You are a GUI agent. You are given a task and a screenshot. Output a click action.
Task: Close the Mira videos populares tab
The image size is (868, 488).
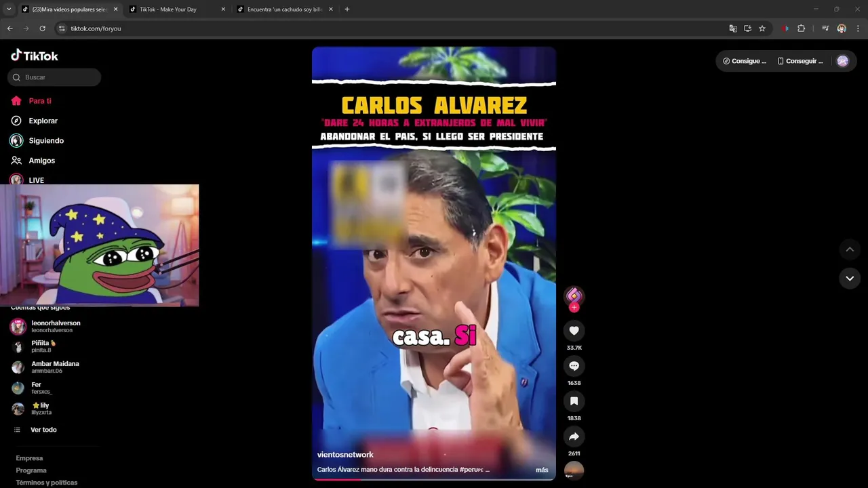(x=115, y=9)
